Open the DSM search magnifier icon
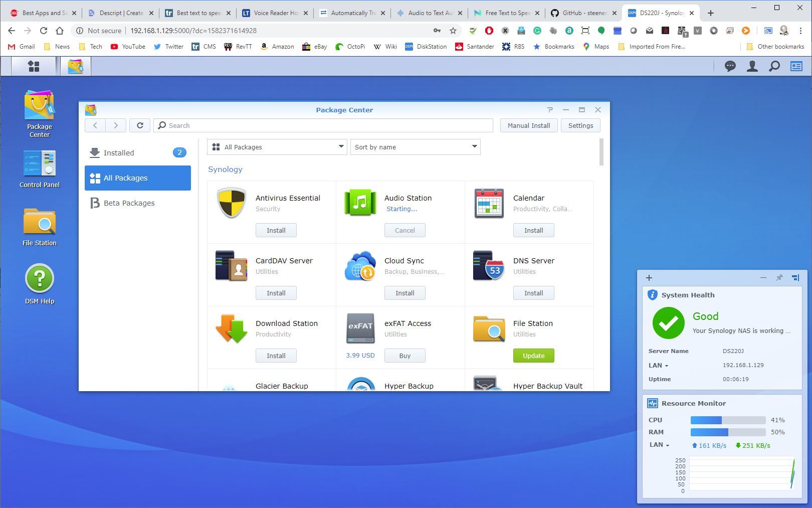The image size is (812, 508). click(x=774, y=66)
